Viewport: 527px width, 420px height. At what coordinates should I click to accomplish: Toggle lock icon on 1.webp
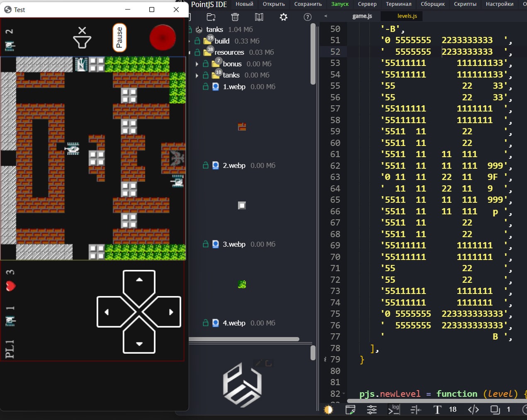pyautogui.click(x=205, y=87)
